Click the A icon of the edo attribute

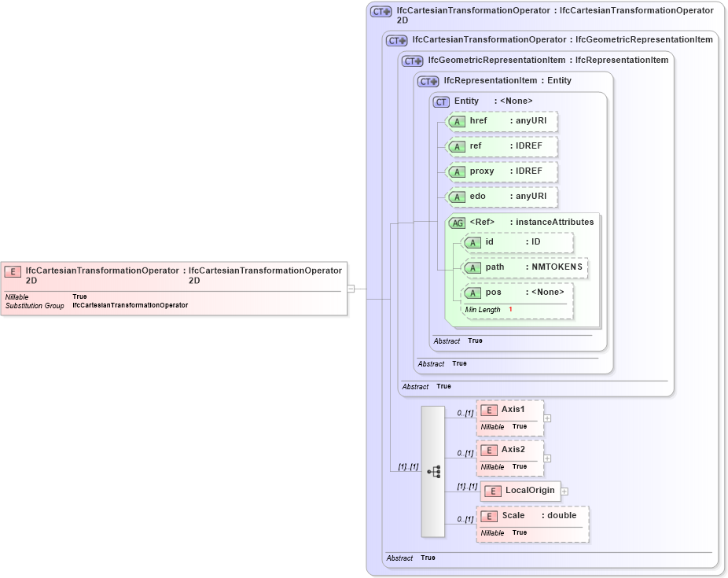[x=458, y=197]
